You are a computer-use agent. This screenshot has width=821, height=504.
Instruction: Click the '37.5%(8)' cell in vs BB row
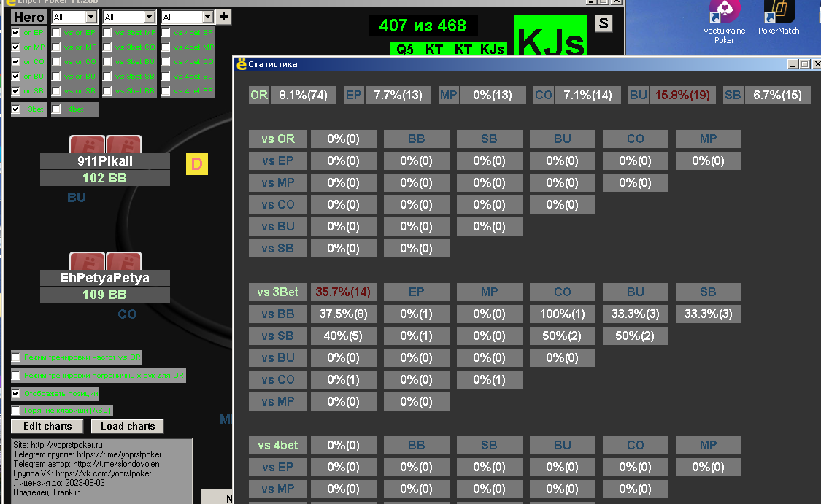(x=344, y=314)
